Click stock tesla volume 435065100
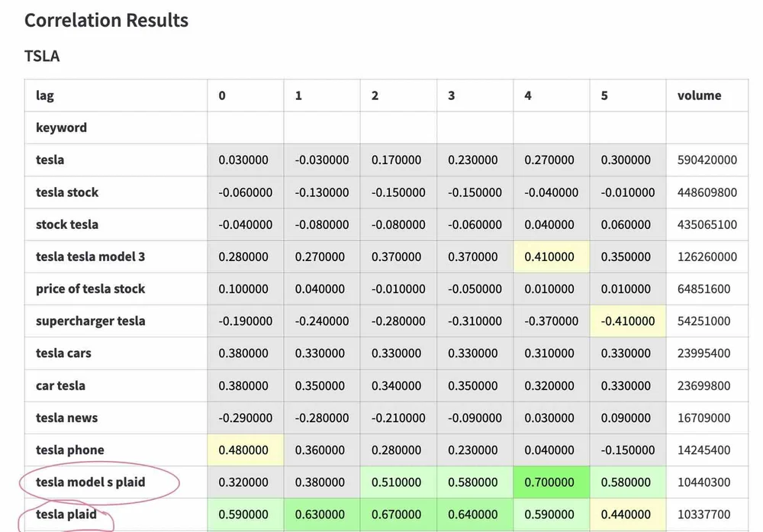 coord(707,224)
